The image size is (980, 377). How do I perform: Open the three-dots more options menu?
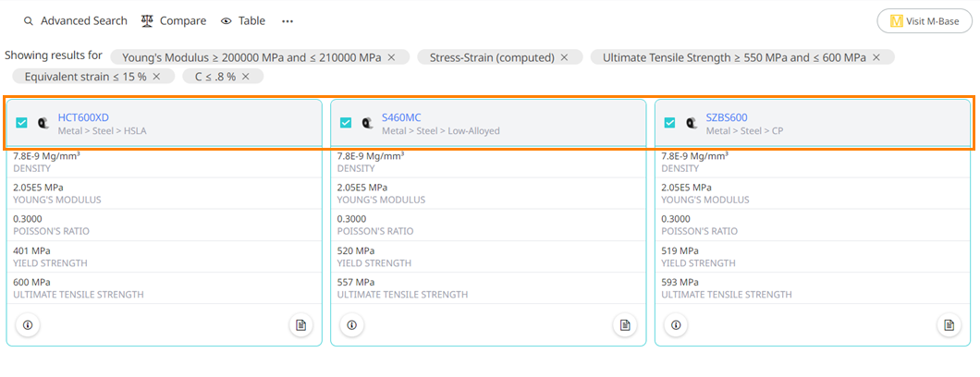288,21
